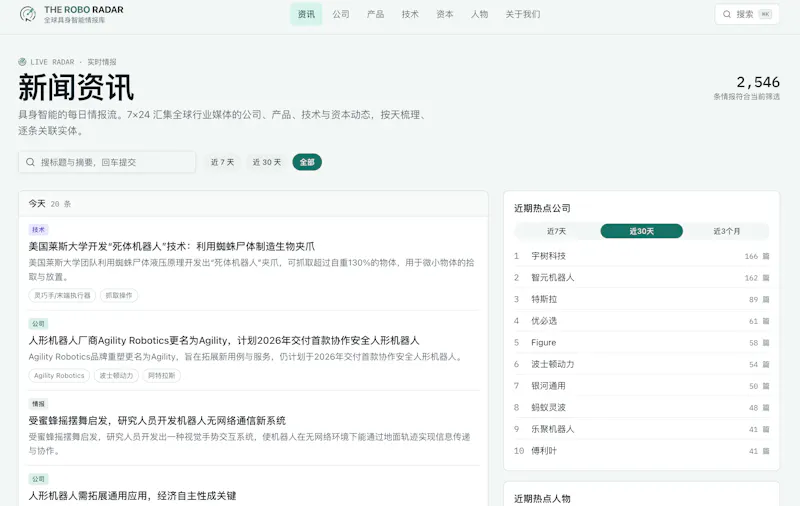Click the 抓取操作 tag
The height and width of the screenshot is (506, 800).
(119, 295)
